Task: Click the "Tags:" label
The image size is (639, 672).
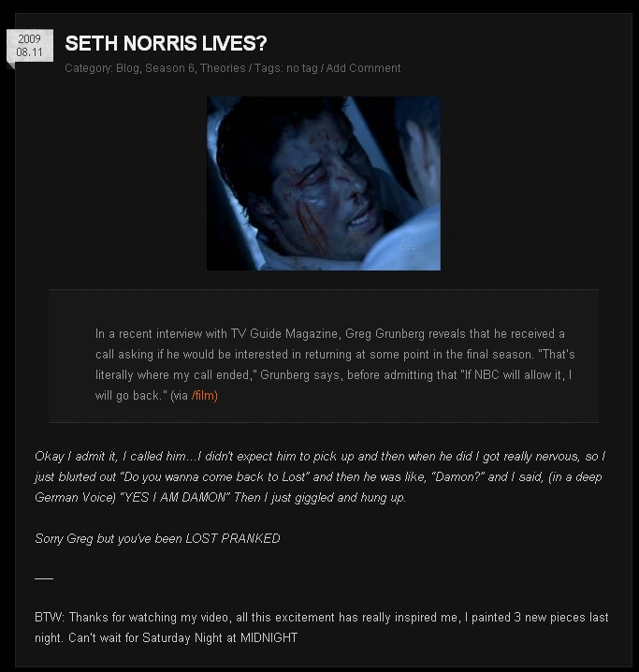Action: (x=269, y=68)
